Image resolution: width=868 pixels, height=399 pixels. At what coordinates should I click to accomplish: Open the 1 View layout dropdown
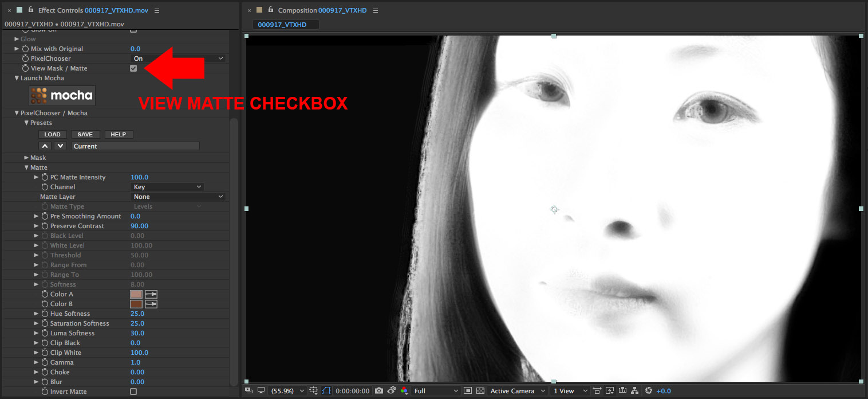(x=569, y=391)
